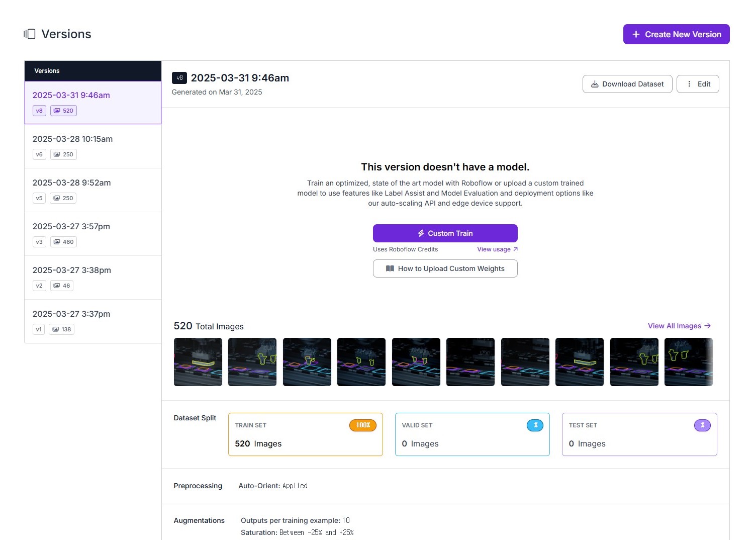Click the Versions page header icon

30,34
